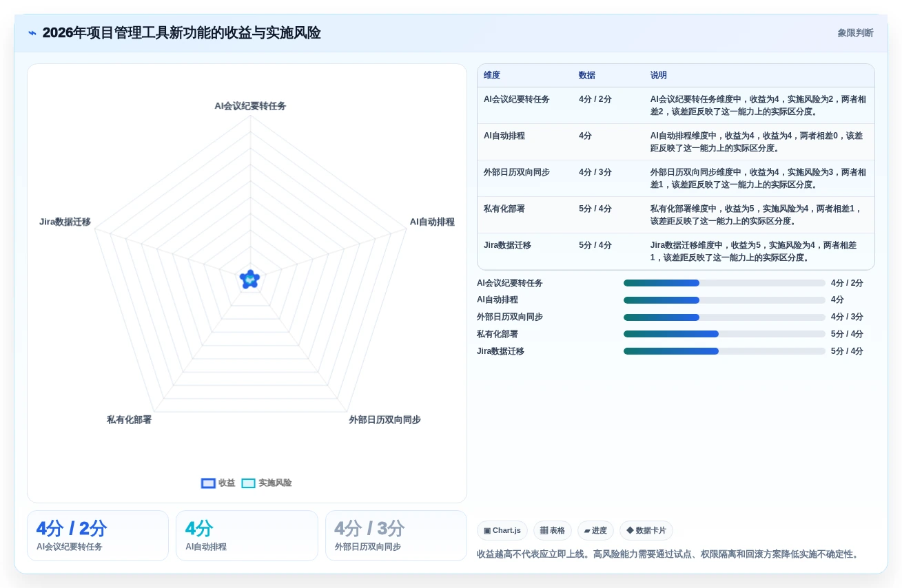Click the Chart.js tag

[502, 531]
